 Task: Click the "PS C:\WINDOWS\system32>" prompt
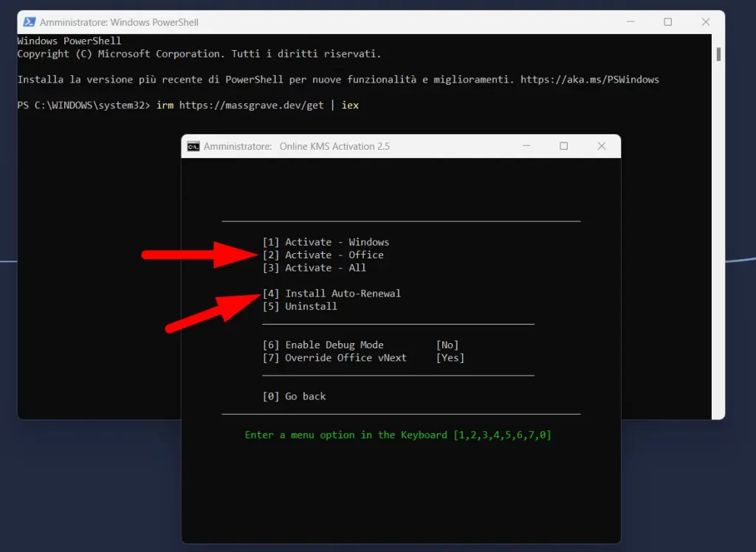click(x=84, y=105)
